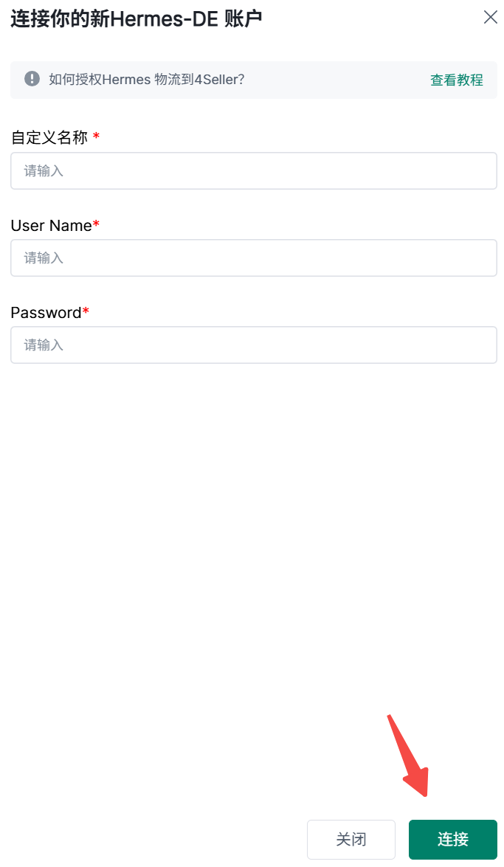Click the red asterisk after User Name
This screenshot has width=504, height=867.
point(97,224)
